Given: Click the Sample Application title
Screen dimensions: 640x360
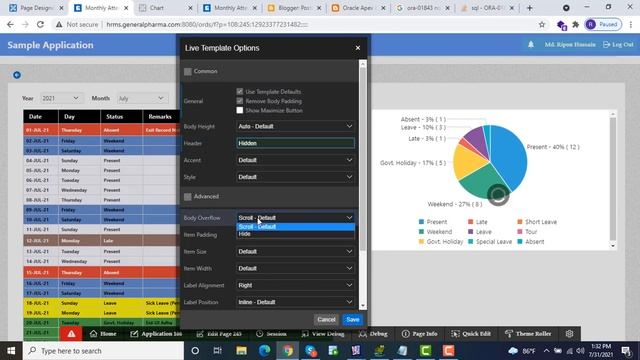Looking at the screenshot, I should point(50,45).
